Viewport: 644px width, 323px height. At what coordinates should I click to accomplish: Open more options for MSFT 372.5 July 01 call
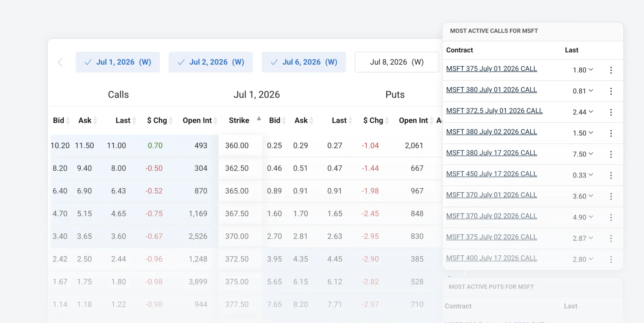(611, 112)
